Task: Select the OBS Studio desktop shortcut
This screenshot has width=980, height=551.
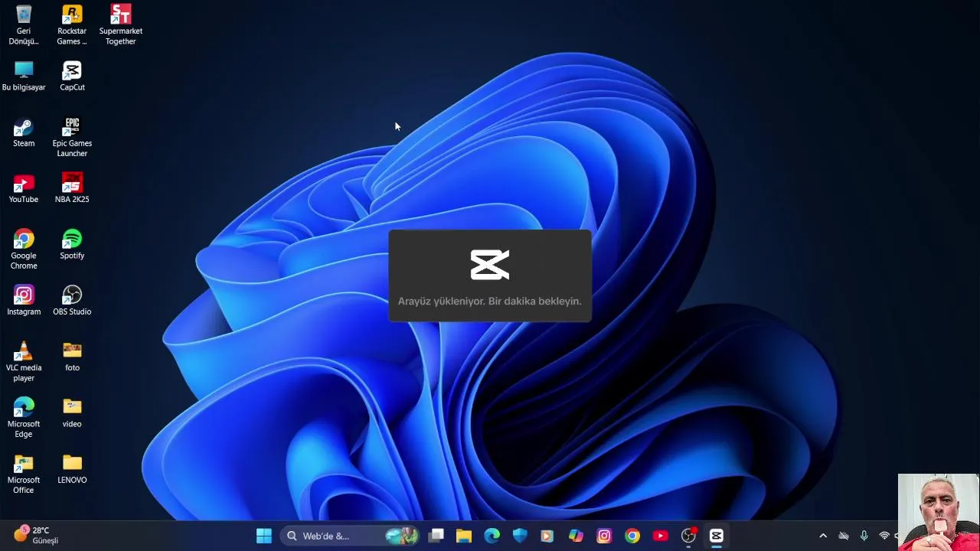Action: coord(72,301)
